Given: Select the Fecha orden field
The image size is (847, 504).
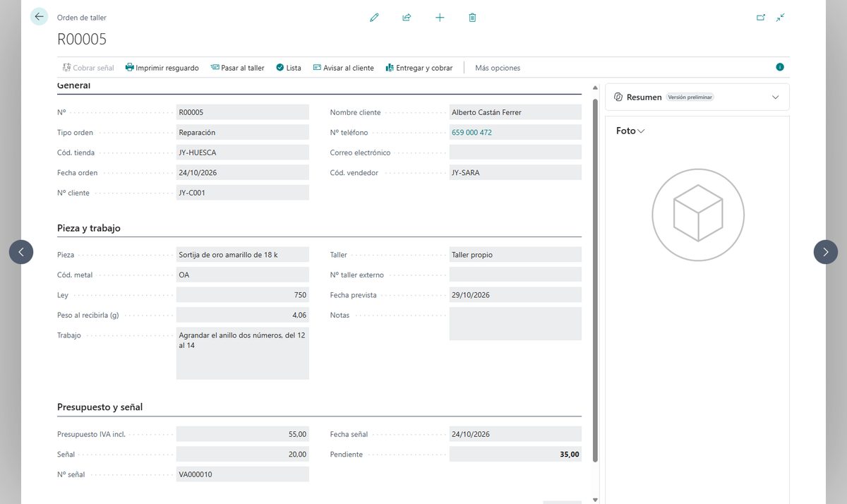Looking at the screenshot, I should click(243, 172).
